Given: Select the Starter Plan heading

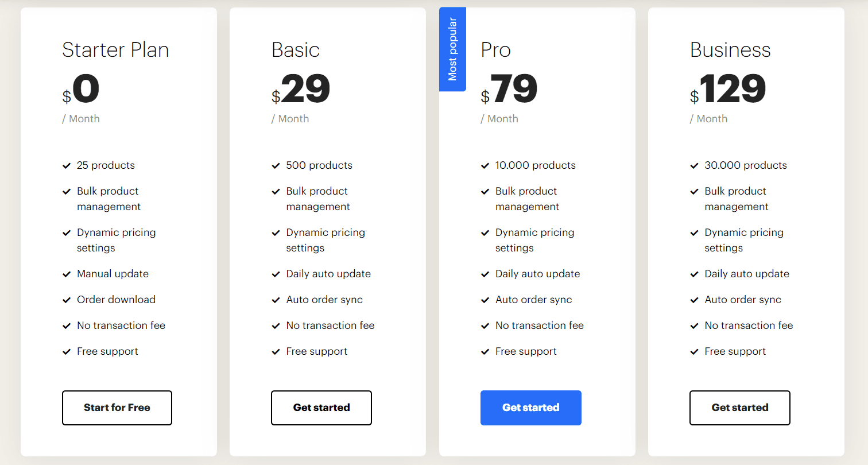Looking at the screenshot, I should [x=115, y=50].
